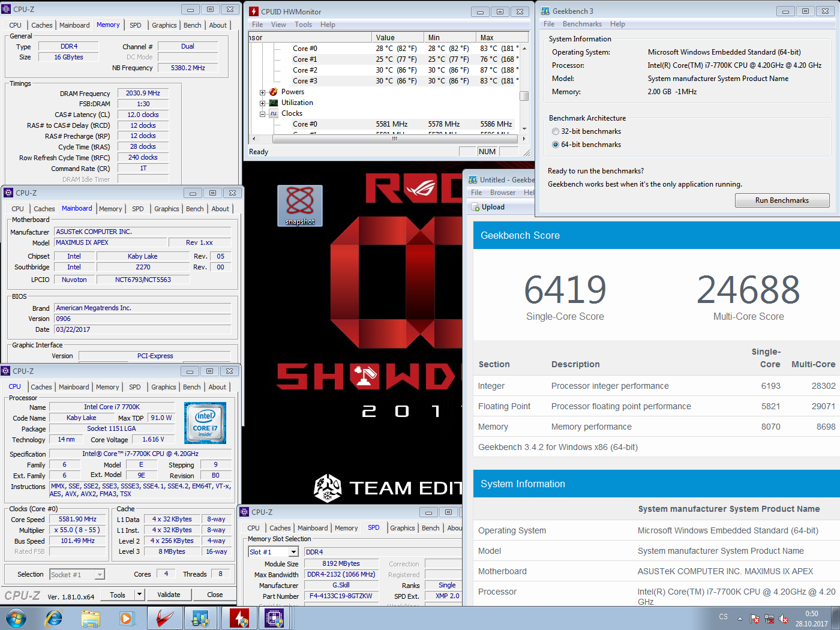
Task: Launch Internet Explorer from the taskbar
Action: click(x=54, y=618)
